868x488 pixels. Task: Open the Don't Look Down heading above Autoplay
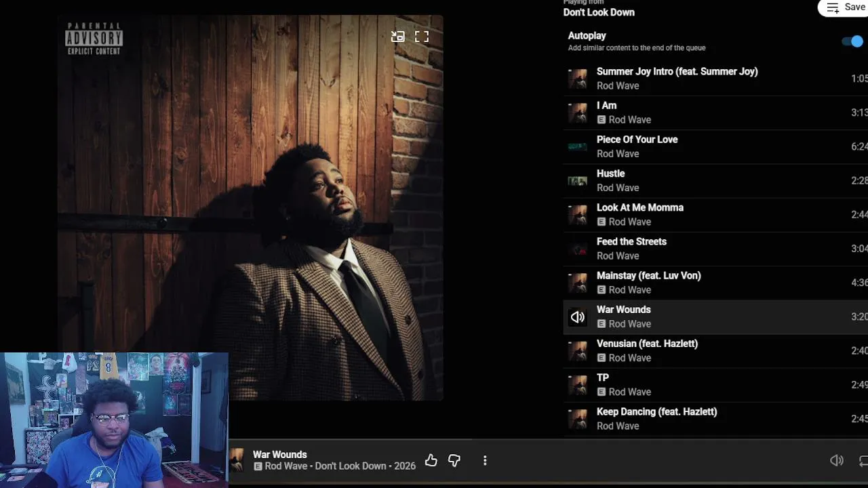point(599,12)
